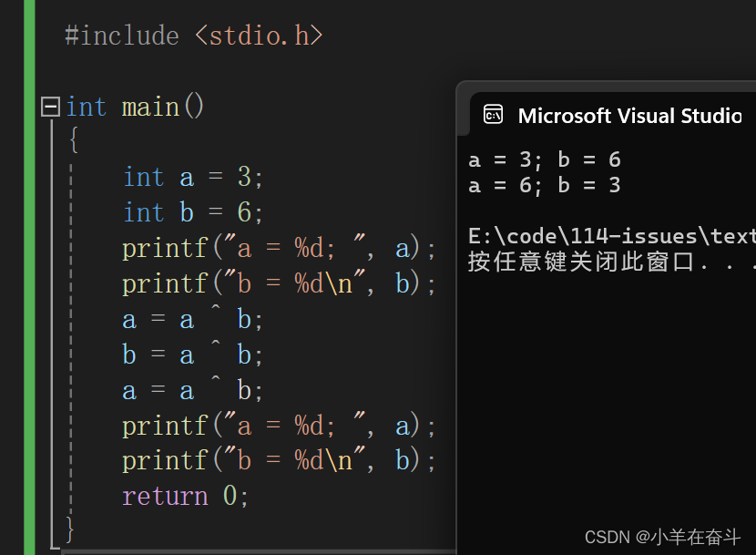This screenshot has width=756, height=555.
Task: Click the 'b = a ^ b;' line
Action: [x=192, y=355]
